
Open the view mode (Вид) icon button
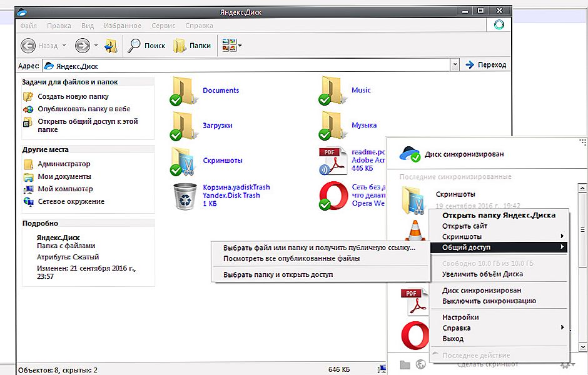point(229,46)
